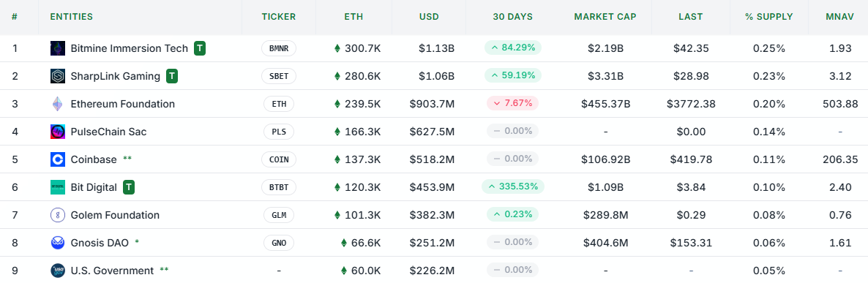Open the Gnosis DAO entity name
This screenshot has width=868, height=283.
pos(100,243)
